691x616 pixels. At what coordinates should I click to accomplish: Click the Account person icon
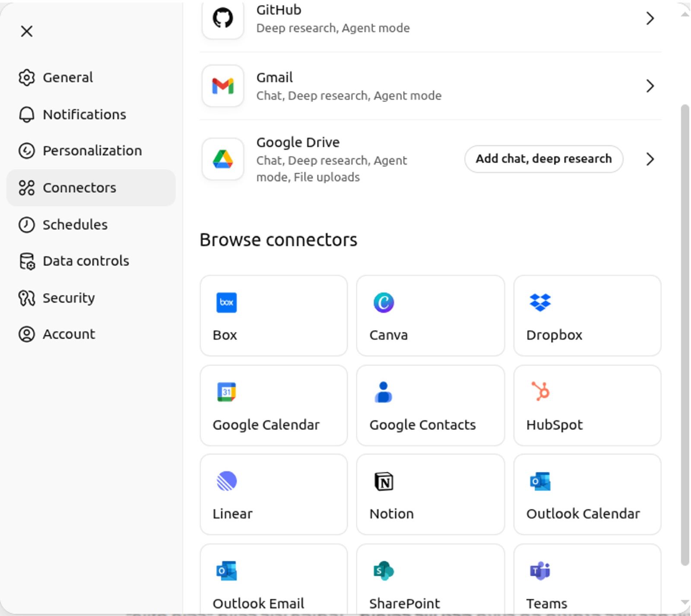(x=27, y=334)
